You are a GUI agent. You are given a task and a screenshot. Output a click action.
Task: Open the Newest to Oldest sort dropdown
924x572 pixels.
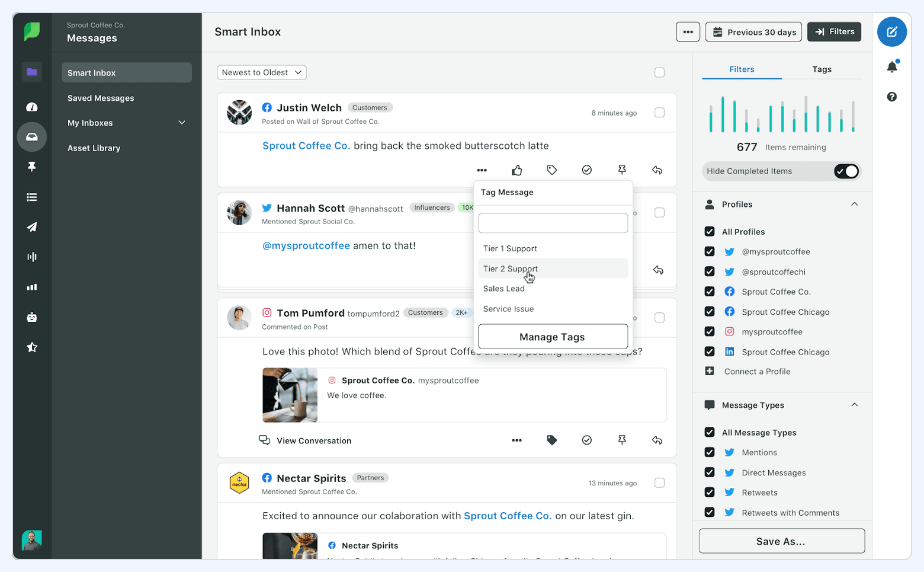click(261, 72)
